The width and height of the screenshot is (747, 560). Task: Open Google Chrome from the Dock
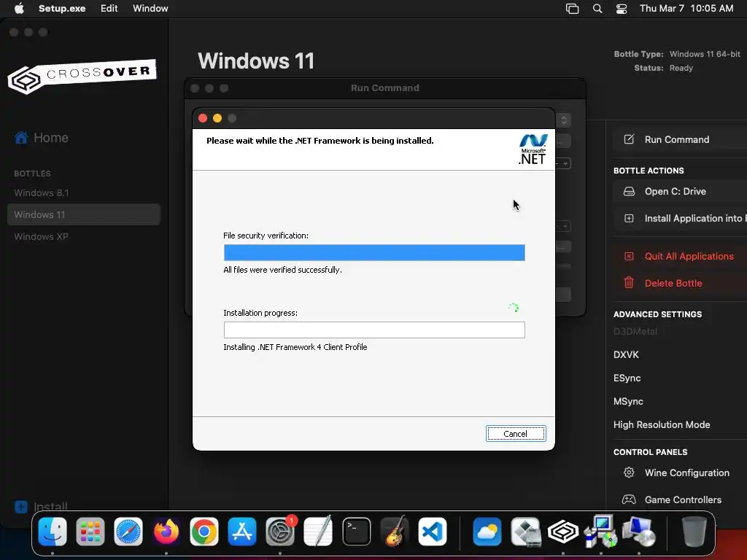coord(204,532)
